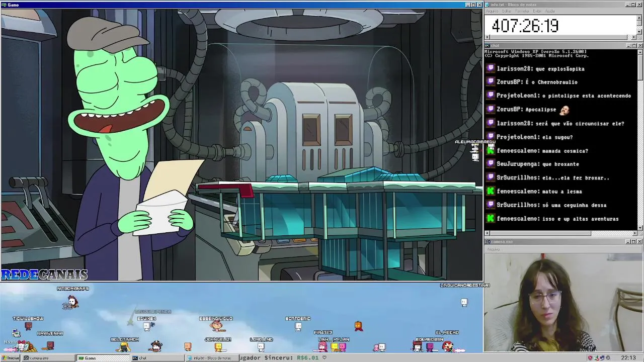This screenshot has width=644, height=362.
Task: Click notepad horizontal scrollbar right arrow
Action: pyautogui.click(x=634, y=37)
